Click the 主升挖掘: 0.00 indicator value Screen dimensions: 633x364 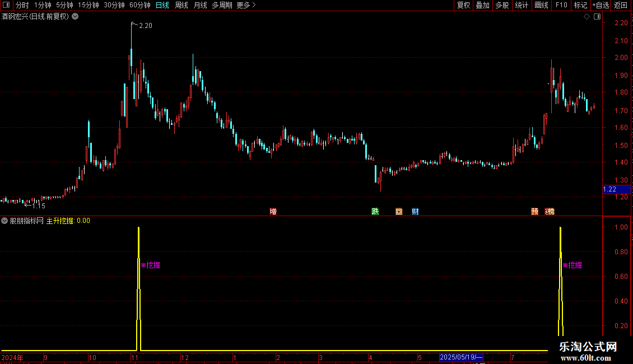tap(68, 221)
